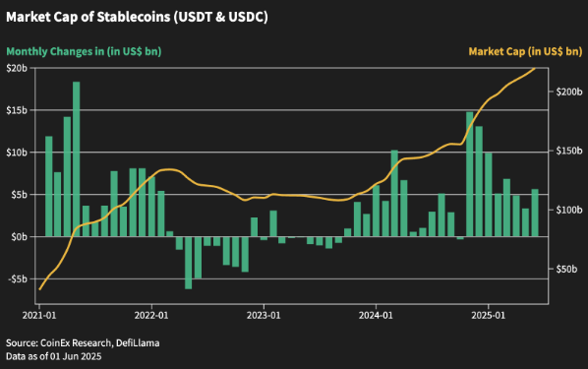Viewport: 588px width, 369px height.
Task: Click the $50b right axis tick label
Action: [566, 269]
